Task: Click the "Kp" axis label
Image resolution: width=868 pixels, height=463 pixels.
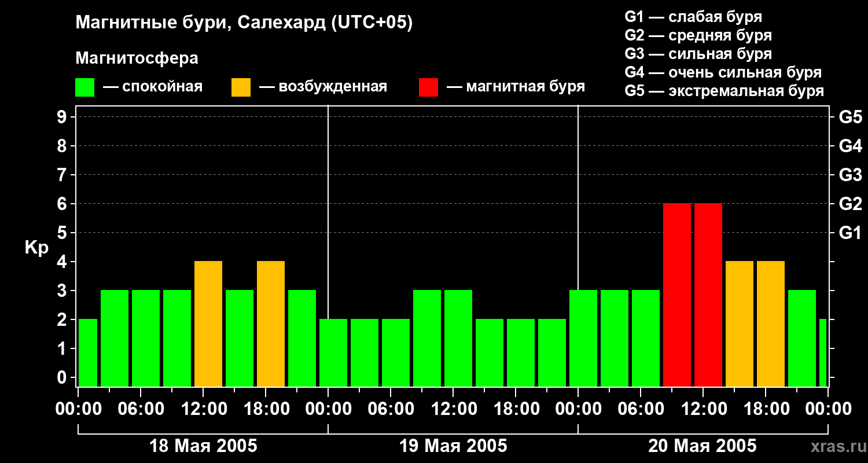Action: pyautogui.click(x=36, y=248)
